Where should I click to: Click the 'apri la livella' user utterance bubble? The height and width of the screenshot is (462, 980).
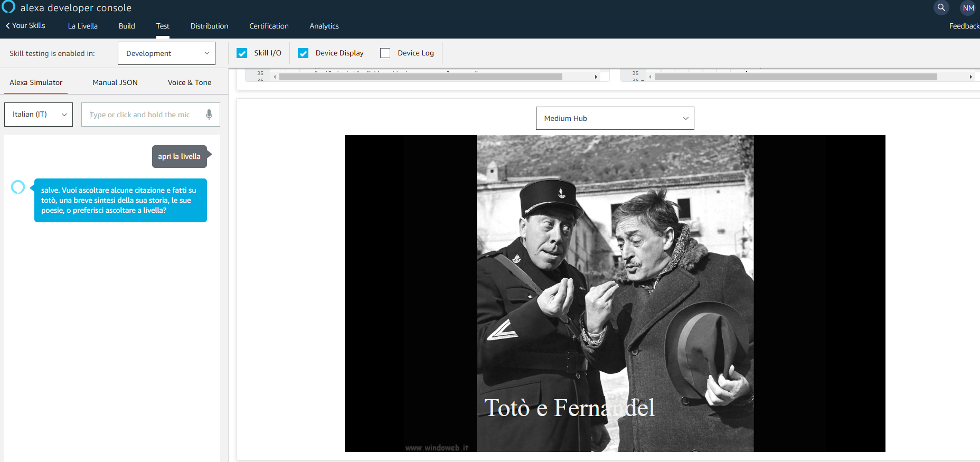pyautogui.click(x=180, y=156)
